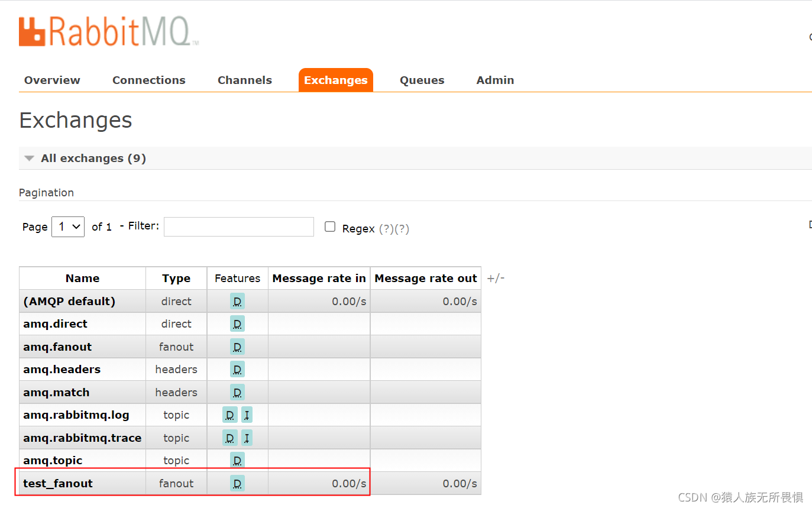
Task: Click the headers type cell of amq.match
Action: (x=176, y=392)
